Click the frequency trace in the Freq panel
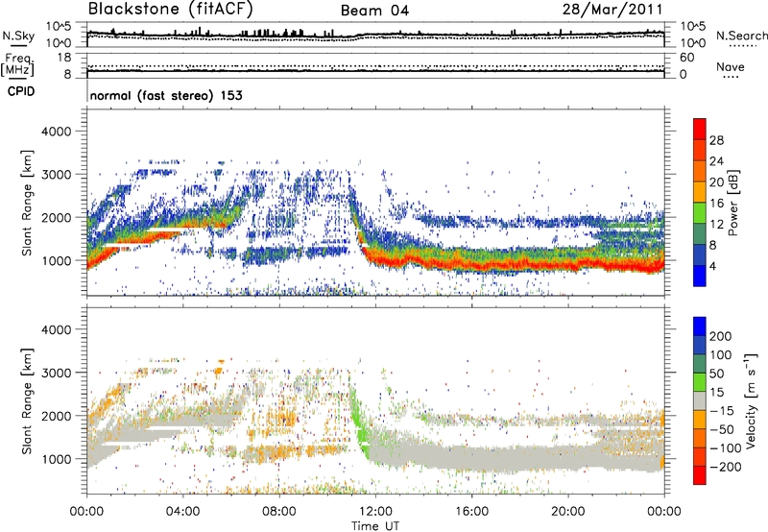 375,70
